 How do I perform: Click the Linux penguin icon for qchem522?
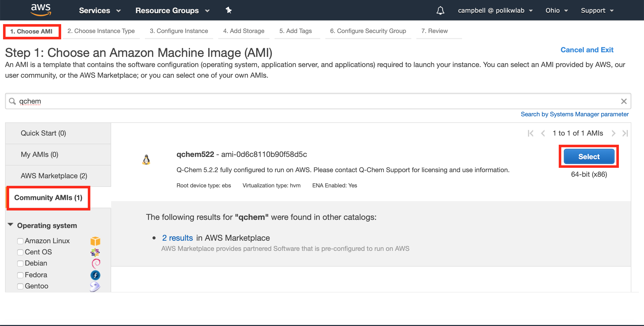[x=146, y=160]
